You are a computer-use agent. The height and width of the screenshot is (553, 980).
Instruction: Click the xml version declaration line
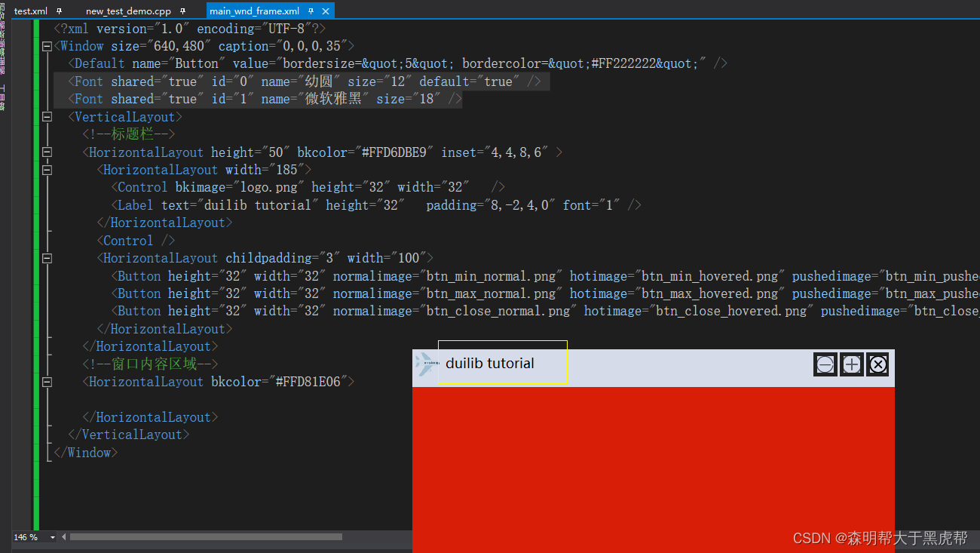click(190, 29)
